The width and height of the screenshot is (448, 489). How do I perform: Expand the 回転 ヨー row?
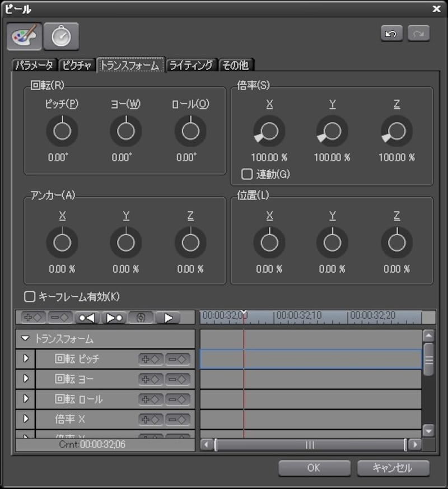tap(25, 379)
